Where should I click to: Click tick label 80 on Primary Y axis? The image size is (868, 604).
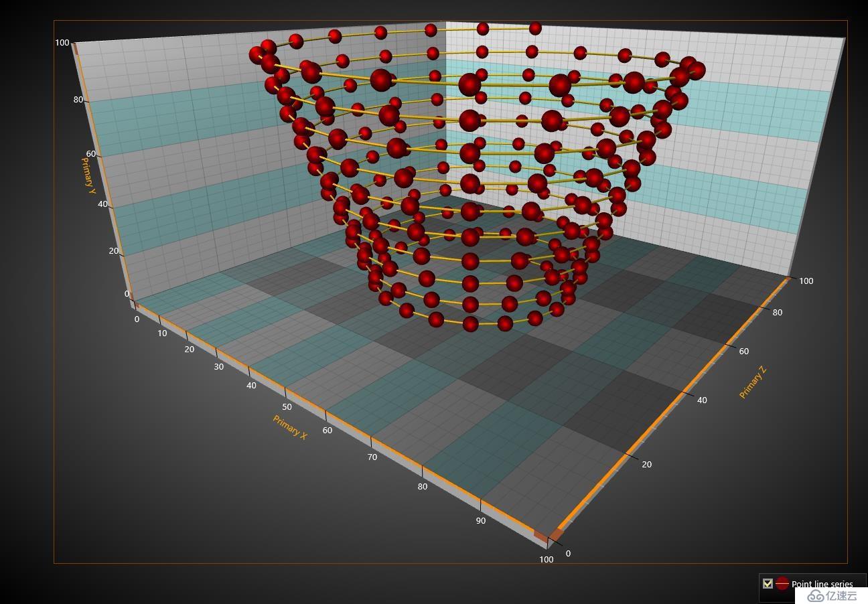(x=78, y=100)
